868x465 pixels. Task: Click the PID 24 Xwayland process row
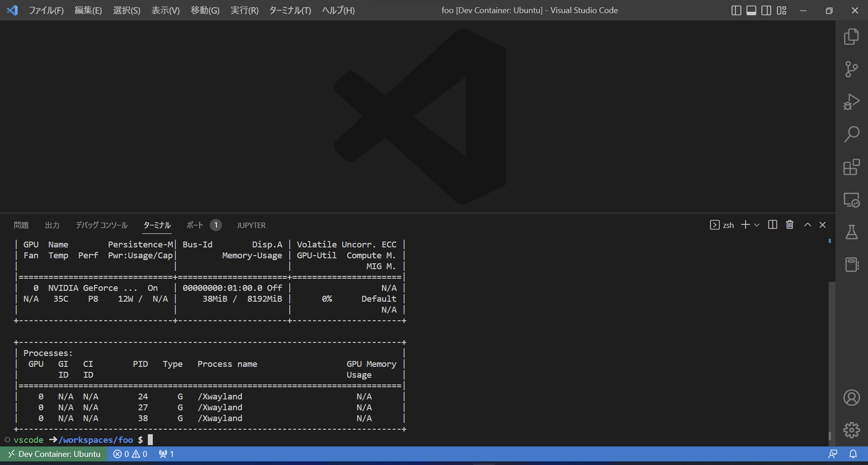coord(209,396)
